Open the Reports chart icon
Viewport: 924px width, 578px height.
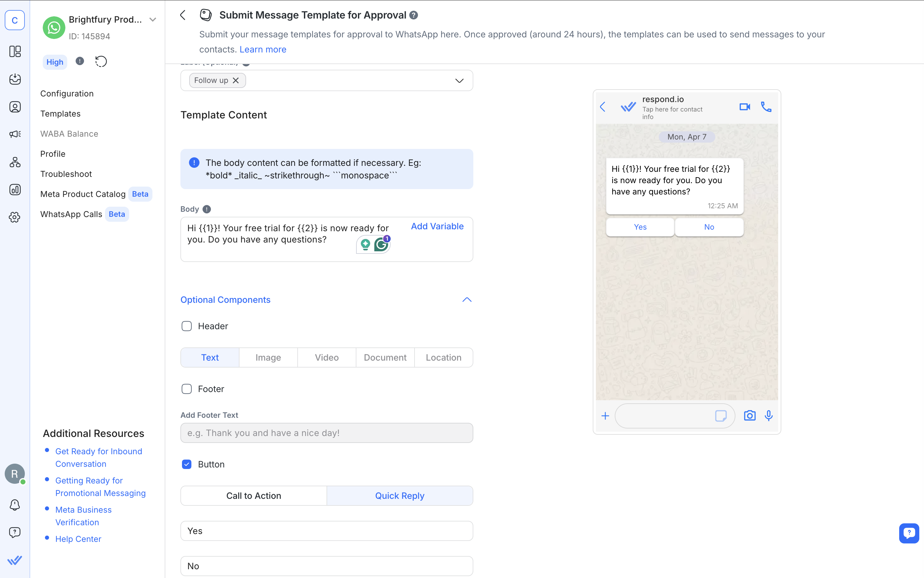[15, 190]
